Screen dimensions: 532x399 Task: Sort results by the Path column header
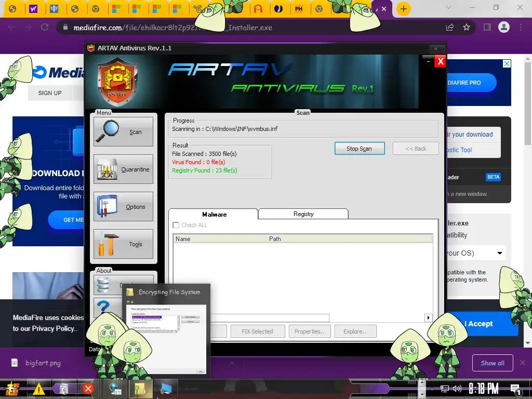coord(350,239)
